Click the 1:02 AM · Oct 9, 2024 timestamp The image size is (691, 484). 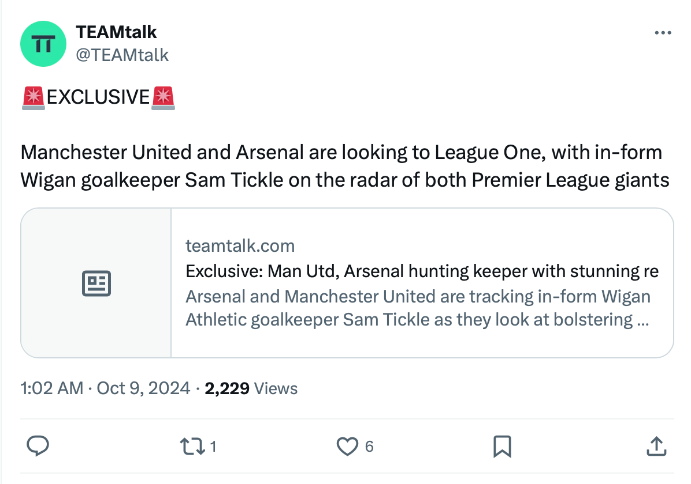click(104, 388)
